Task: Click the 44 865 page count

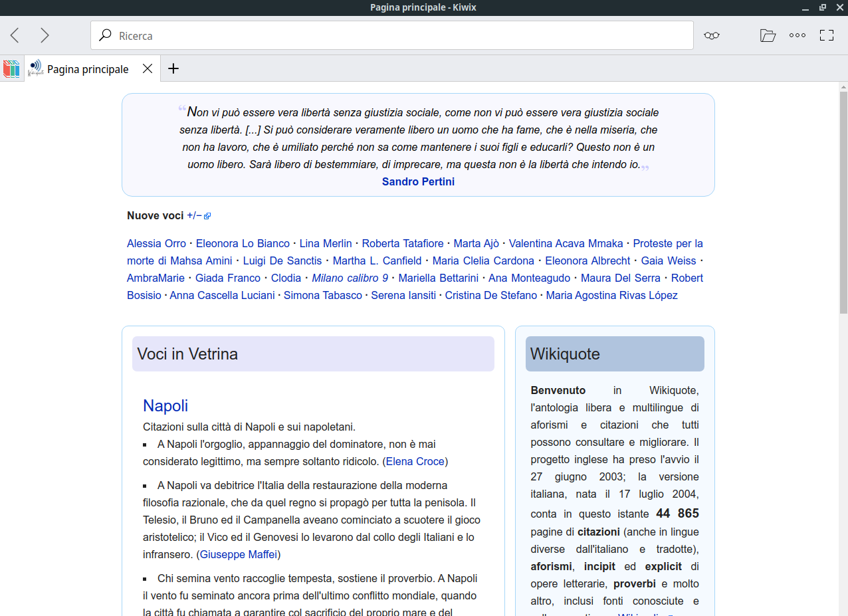Action: (677, 514)
